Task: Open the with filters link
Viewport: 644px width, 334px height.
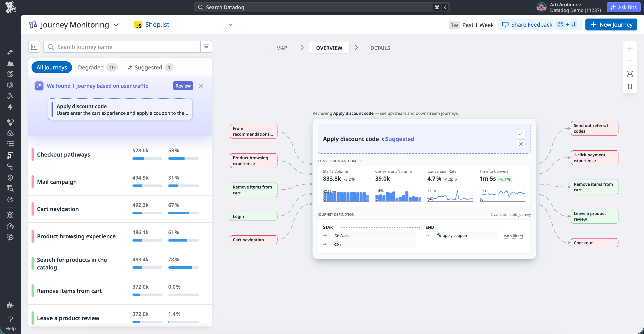Action: (513, 236)
